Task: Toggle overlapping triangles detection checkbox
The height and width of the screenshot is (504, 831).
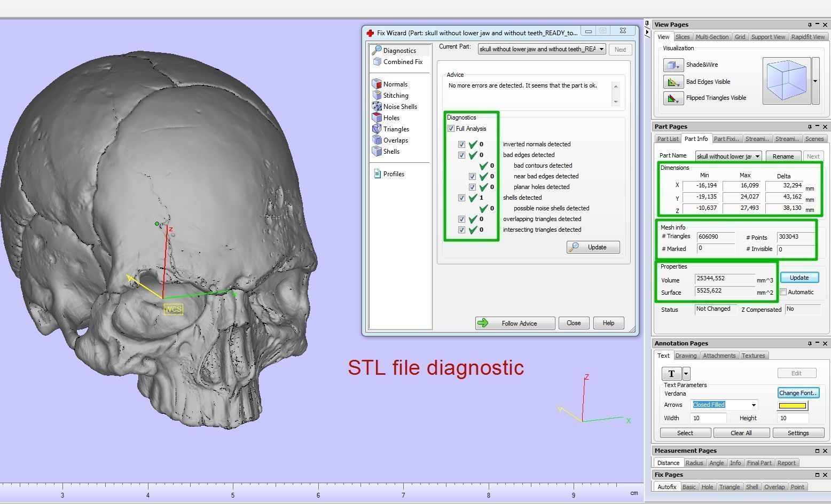Action: tap(461, 219)
